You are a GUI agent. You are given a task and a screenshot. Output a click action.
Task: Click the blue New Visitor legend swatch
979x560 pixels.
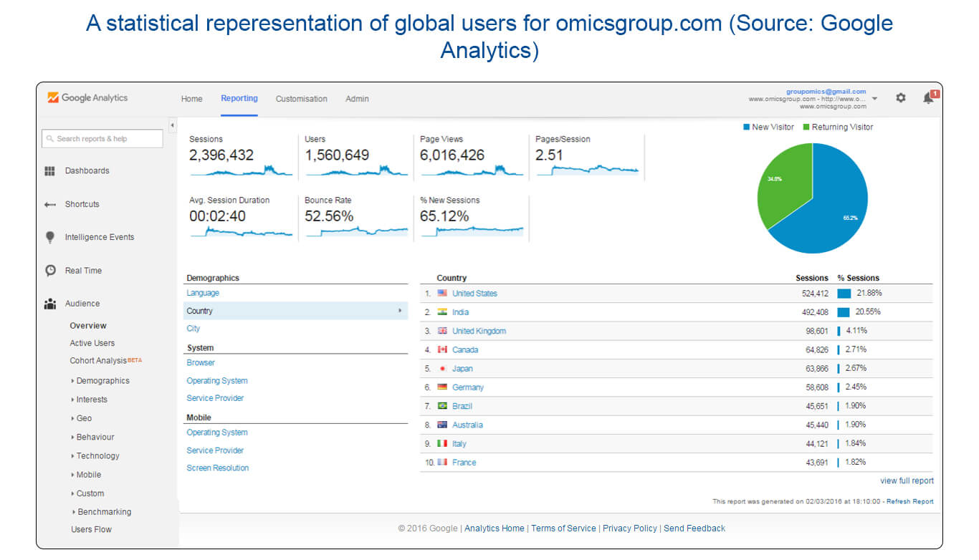tap(746, 127)
